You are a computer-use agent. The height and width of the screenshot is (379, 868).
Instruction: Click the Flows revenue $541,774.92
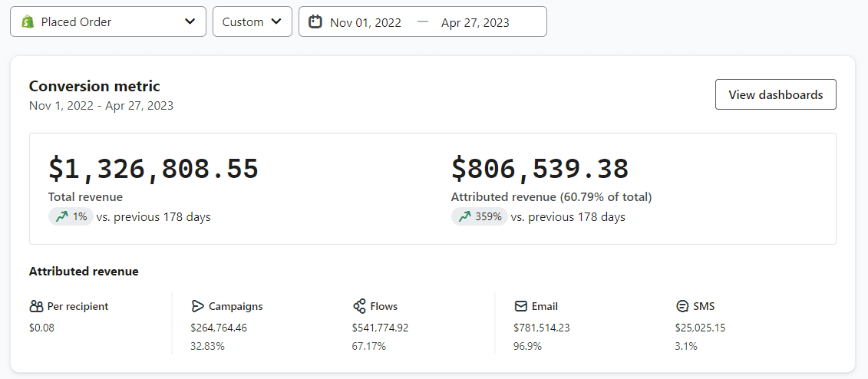(x=381, y=328)
